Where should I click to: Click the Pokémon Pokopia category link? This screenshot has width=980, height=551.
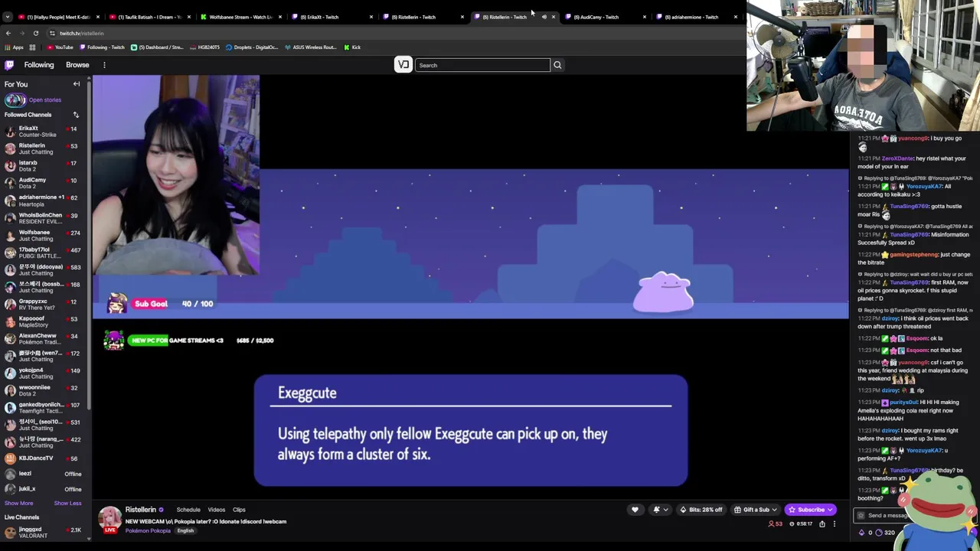149,531
